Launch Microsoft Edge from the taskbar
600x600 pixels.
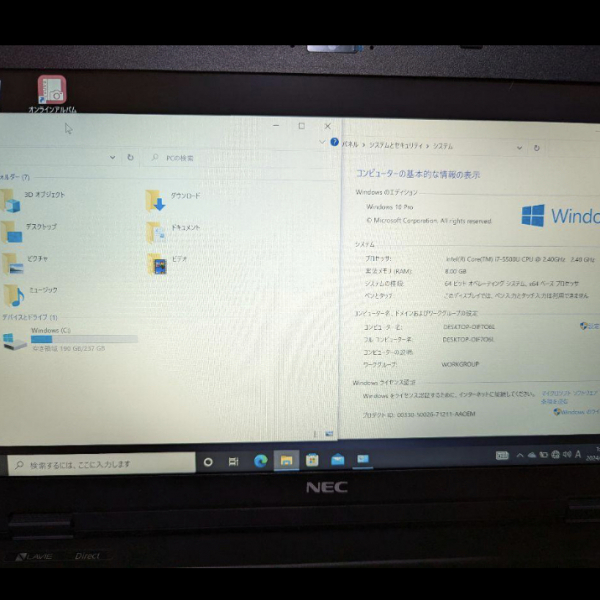[x=261, y=461]
